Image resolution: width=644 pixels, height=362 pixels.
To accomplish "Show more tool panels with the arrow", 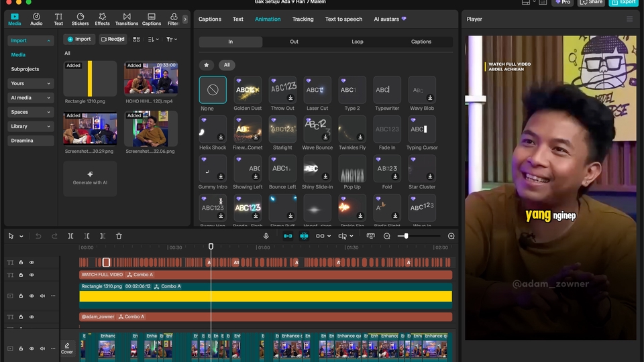I will [185, 19].
